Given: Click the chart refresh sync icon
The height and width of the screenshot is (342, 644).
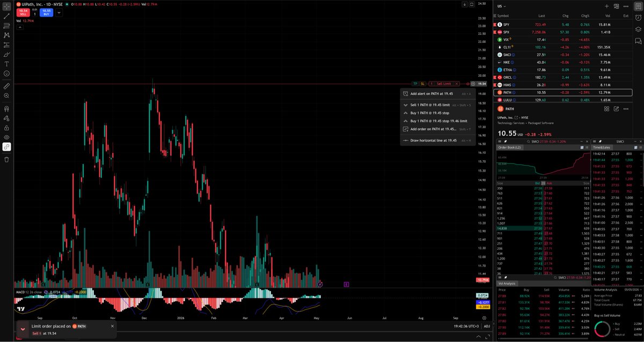Looking at the screenshot, I should click(472, 5).
